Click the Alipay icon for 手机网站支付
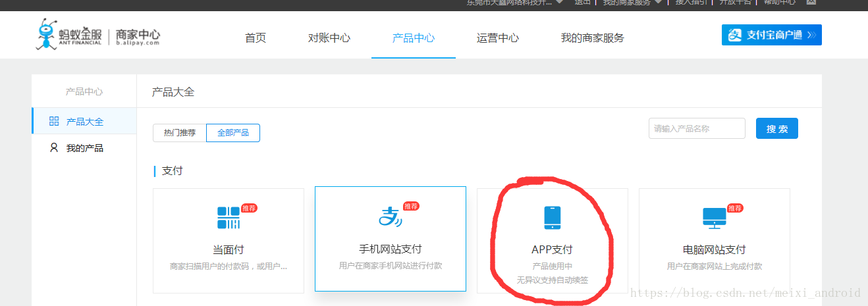 click(390, 217)
